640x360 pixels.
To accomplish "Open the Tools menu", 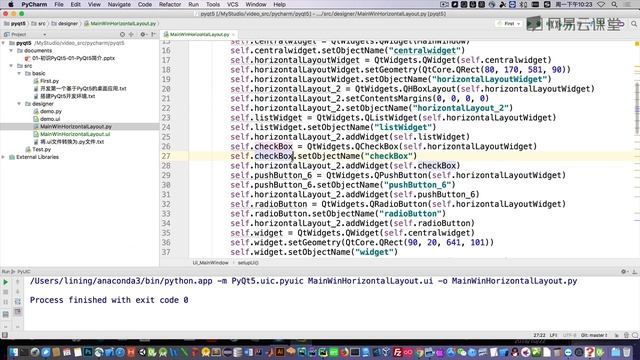I will pyautogui.click(x=213, y=4).
